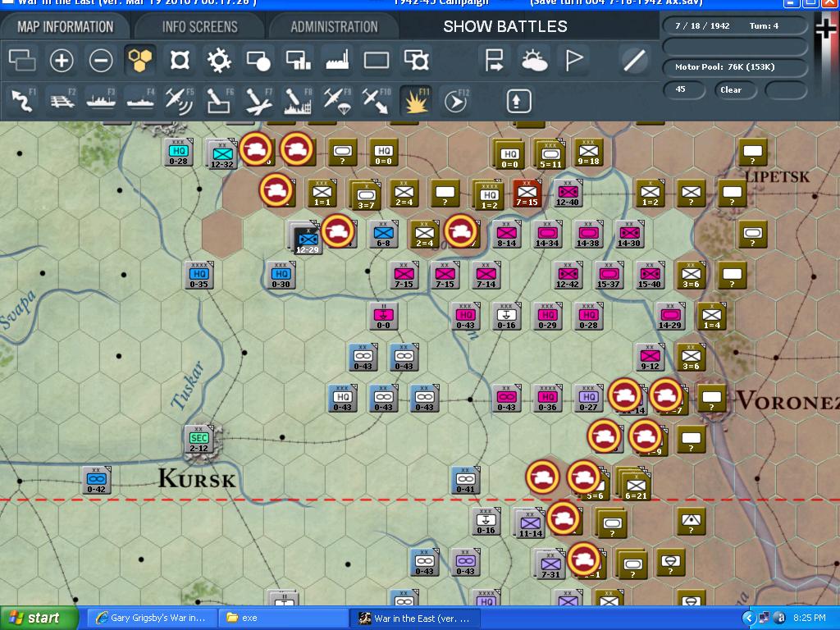This screenshot has height=630, width=840.
Task: Select the purple HQ 0-27 unit
Action: coord(588,398)
